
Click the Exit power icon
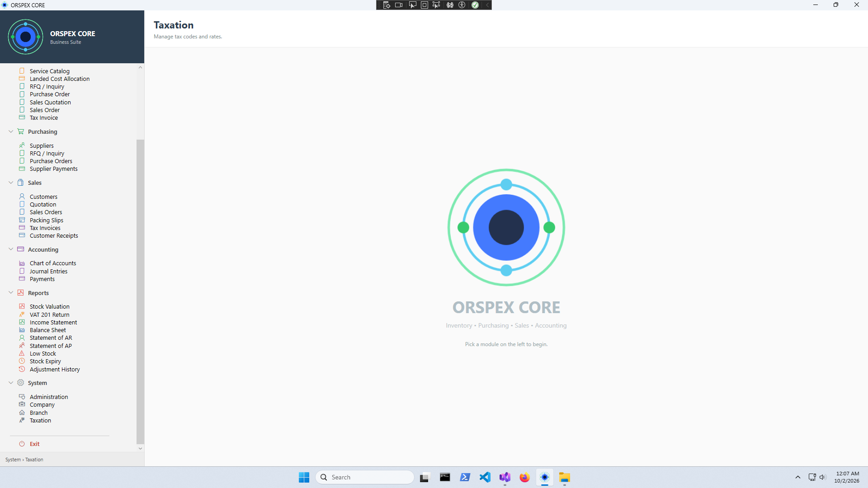point(22,444)
